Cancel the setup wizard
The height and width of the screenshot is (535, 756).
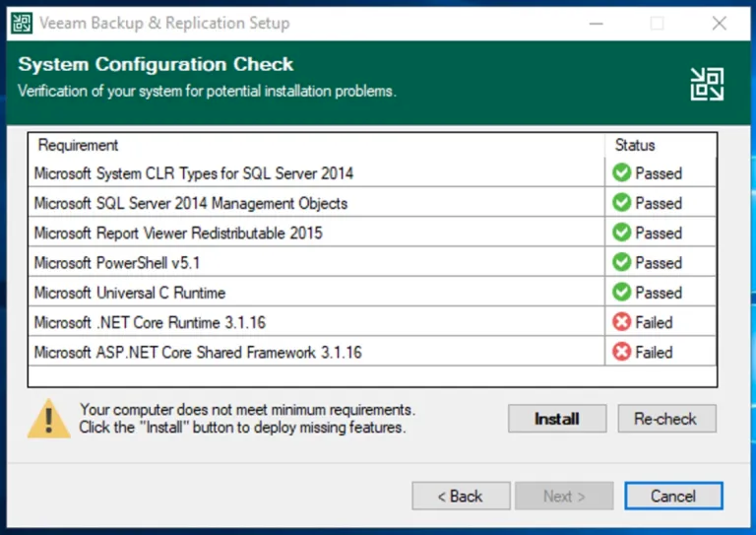(673, 496)
